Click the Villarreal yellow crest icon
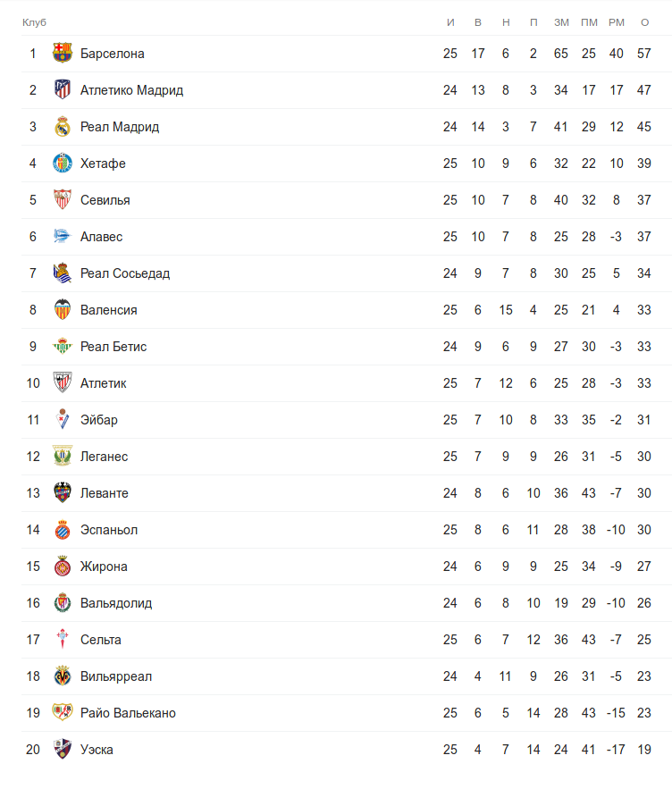The image size is (672, 789). click(62, 676)
